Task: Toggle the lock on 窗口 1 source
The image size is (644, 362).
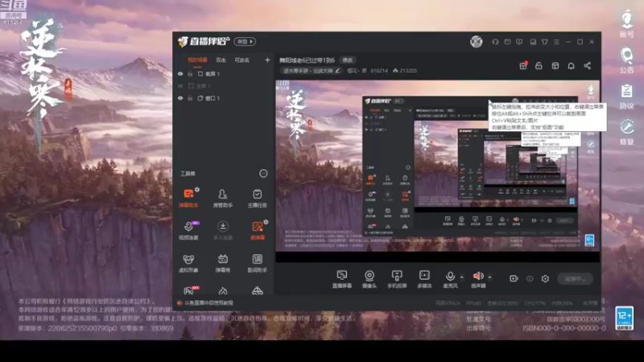Action: click(x=190, y=98)
